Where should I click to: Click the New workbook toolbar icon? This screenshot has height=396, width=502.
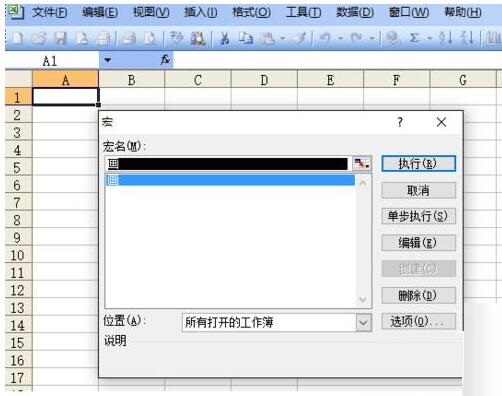(x=17, y=38)
